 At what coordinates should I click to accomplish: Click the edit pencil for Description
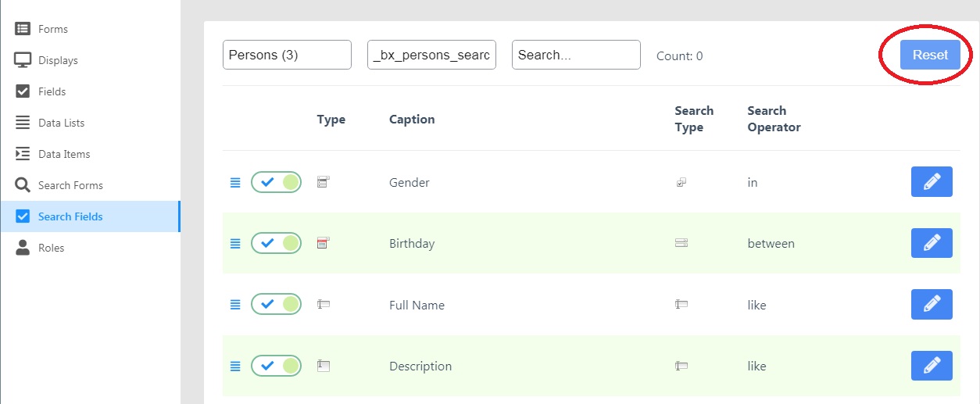[932, 366]
